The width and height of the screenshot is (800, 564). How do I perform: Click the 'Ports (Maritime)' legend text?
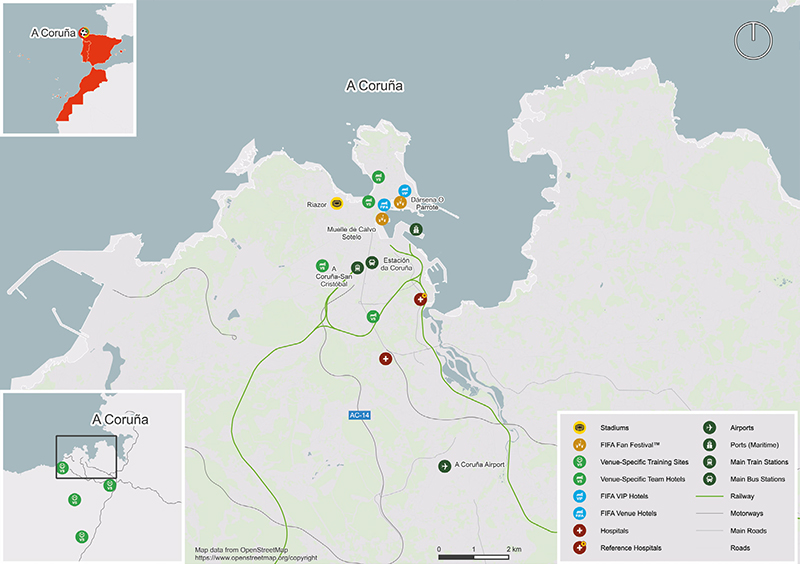(x=755, y=445)
